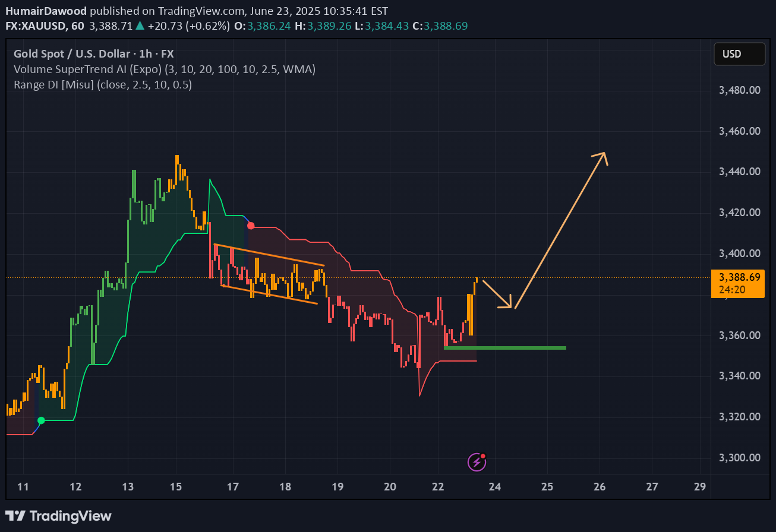This screenshot has width=776, height=532.
Task: Select the Range DI [Misu] indicator label
Action: point(102,85)
